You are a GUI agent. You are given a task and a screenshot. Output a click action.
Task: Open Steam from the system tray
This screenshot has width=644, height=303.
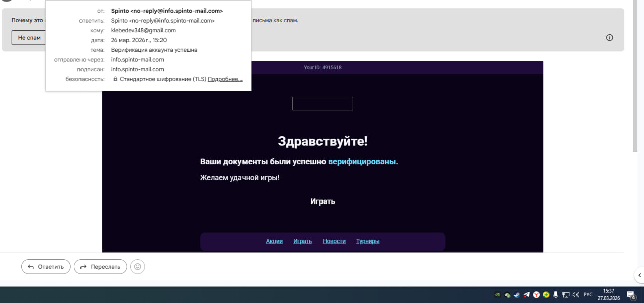click(517, 295)
